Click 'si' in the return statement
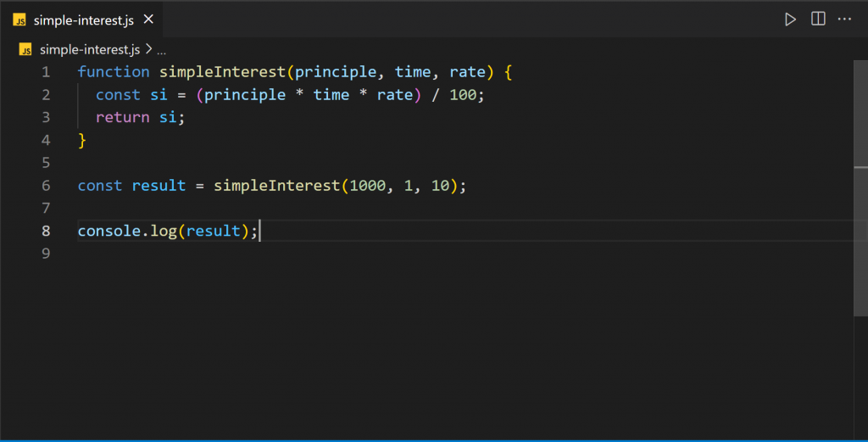 click(x=168, y=117)
